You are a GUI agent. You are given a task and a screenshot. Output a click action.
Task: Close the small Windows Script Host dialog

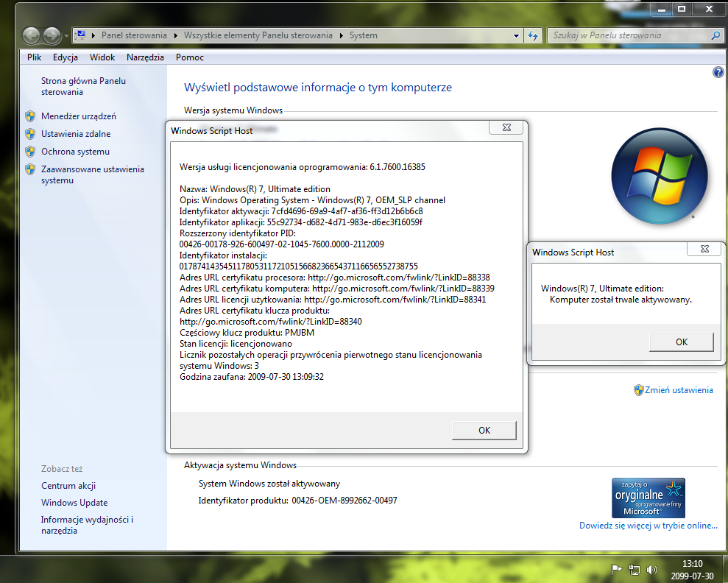coord(704,250)
